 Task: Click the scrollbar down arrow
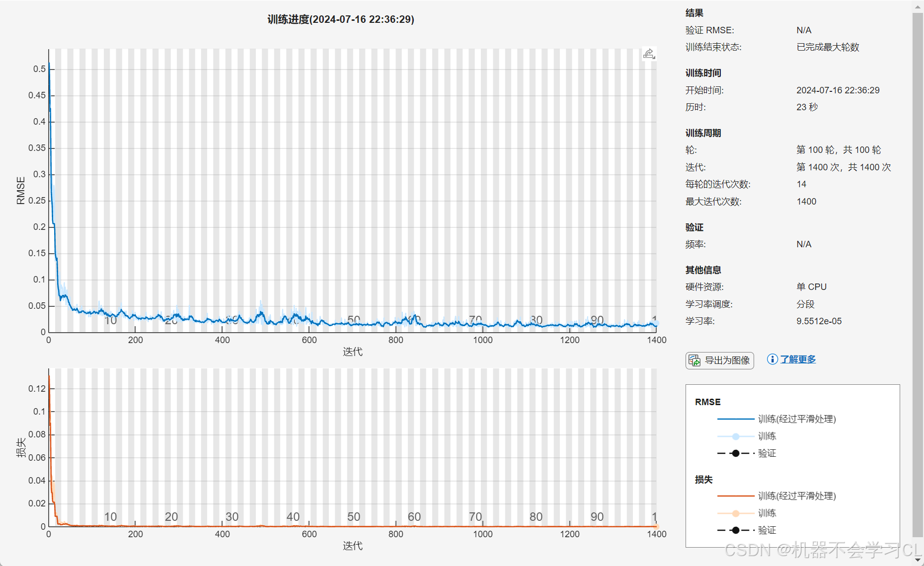(918, 560)
